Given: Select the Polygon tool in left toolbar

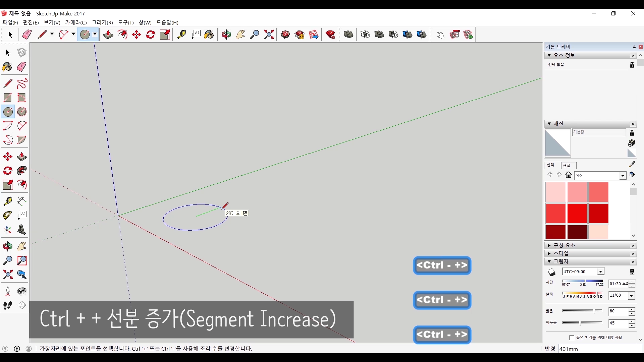Looking at the screenshot, I should click(22, 112).
